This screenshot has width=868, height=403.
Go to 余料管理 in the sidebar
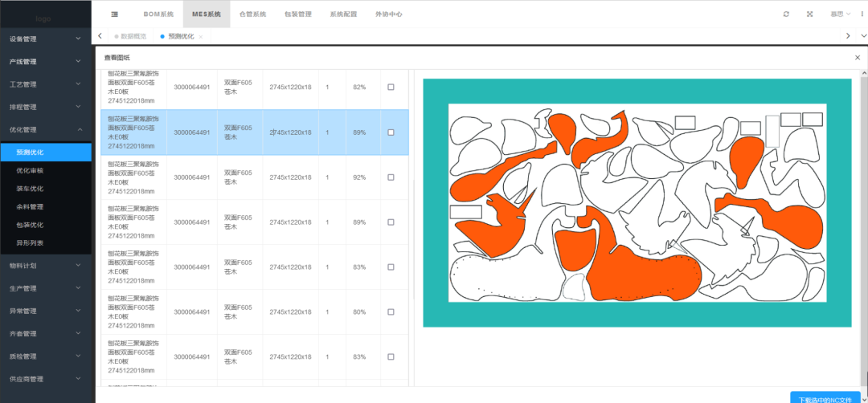click(30, 206)
